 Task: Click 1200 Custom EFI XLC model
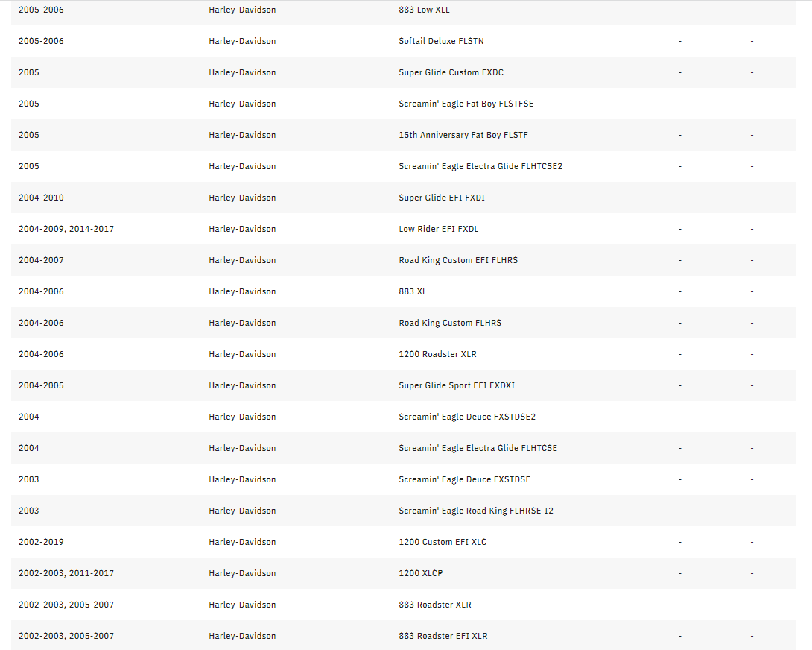443,542
